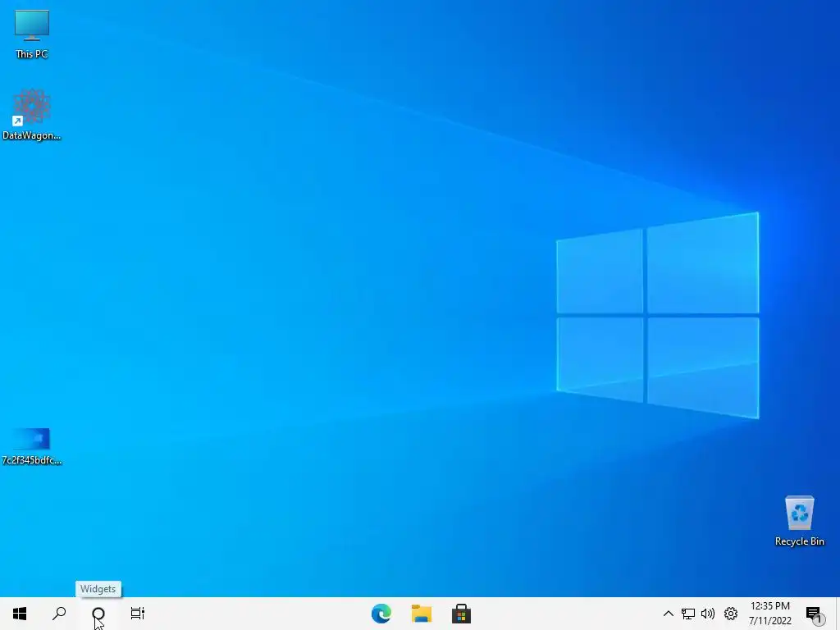Open the Windows Start menu
Viewport: 840px width, 630px height.
pyautogui.click(x=20, y=614)
